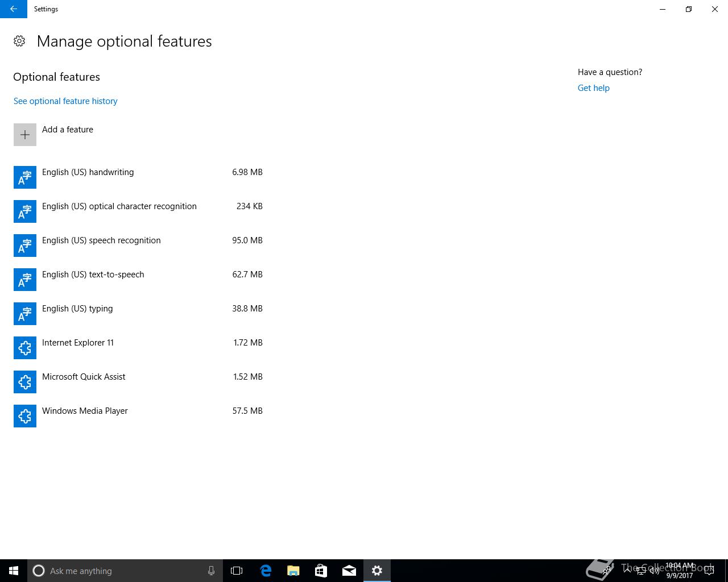Screen dimensions: 728x582
Task: Click the plus icon to add a feature
Action: (25, 135)
